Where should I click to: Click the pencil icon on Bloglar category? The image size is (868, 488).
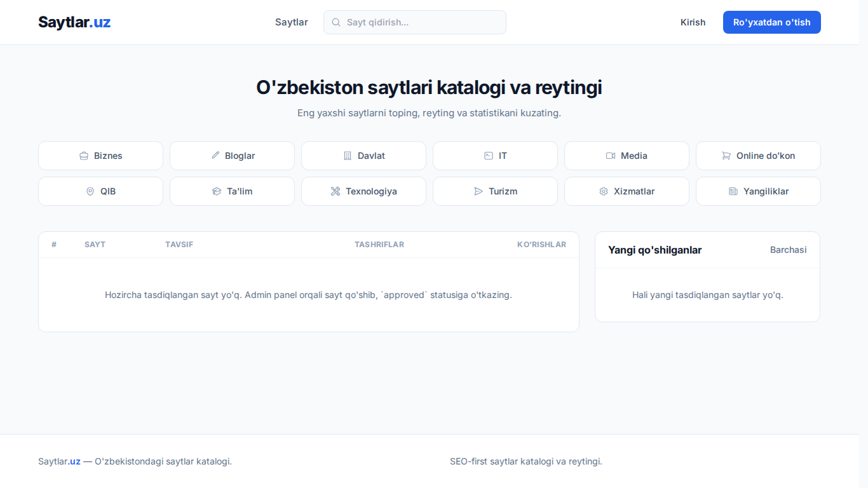pyautogui.click(x=215, y=156)
